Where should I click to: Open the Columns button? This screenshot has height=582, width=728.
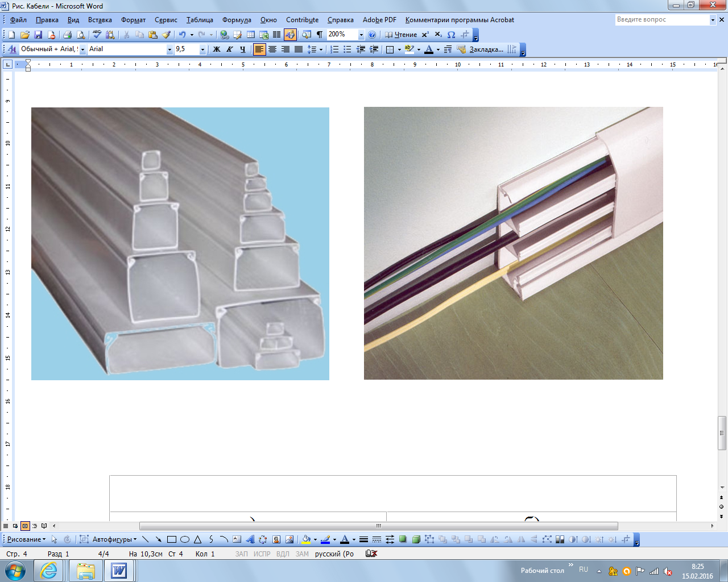[276, 35]
